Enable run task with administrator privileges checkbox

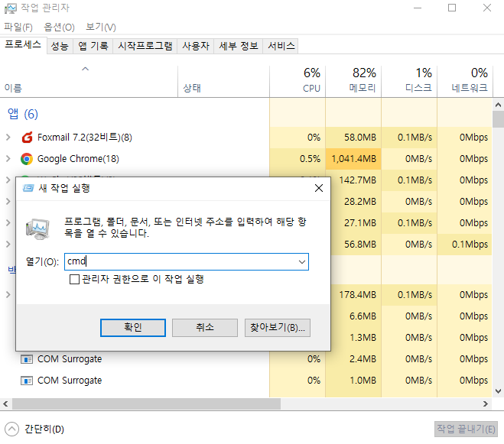pos(74,280)
